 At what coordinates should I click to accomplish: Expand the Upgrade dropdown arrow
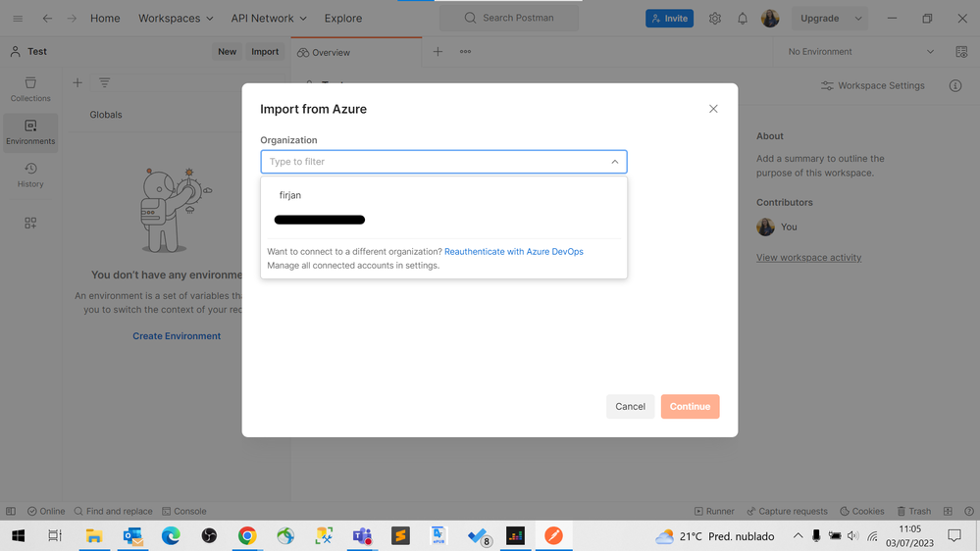point(858,18)
